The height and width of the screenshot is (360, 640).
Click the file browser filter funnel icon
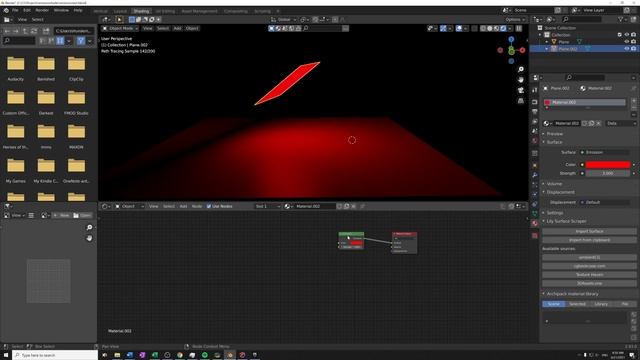pos(80,41)
